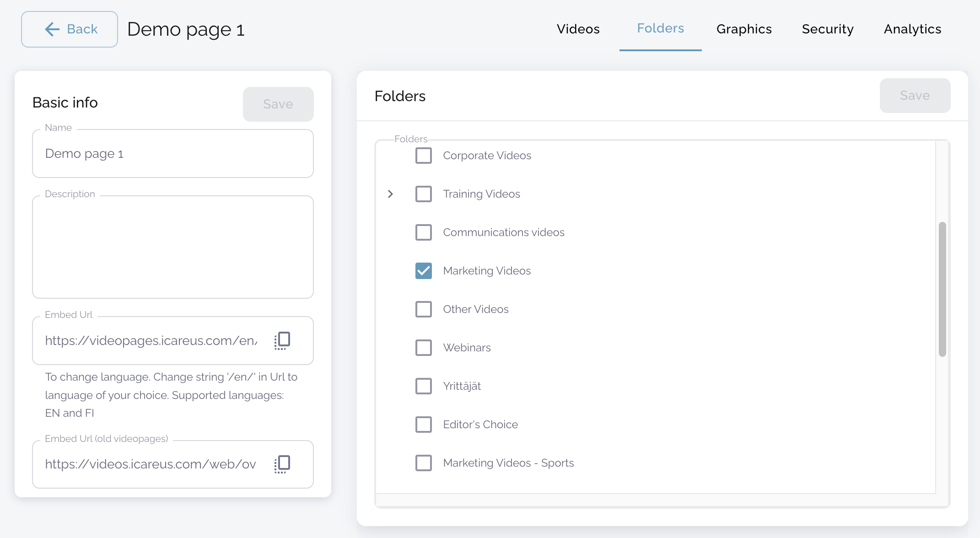The width and height of the screenshot is (980, 538).
Task: Check Marketing Videos - Sports checkbox
Action: pos(424,463)
